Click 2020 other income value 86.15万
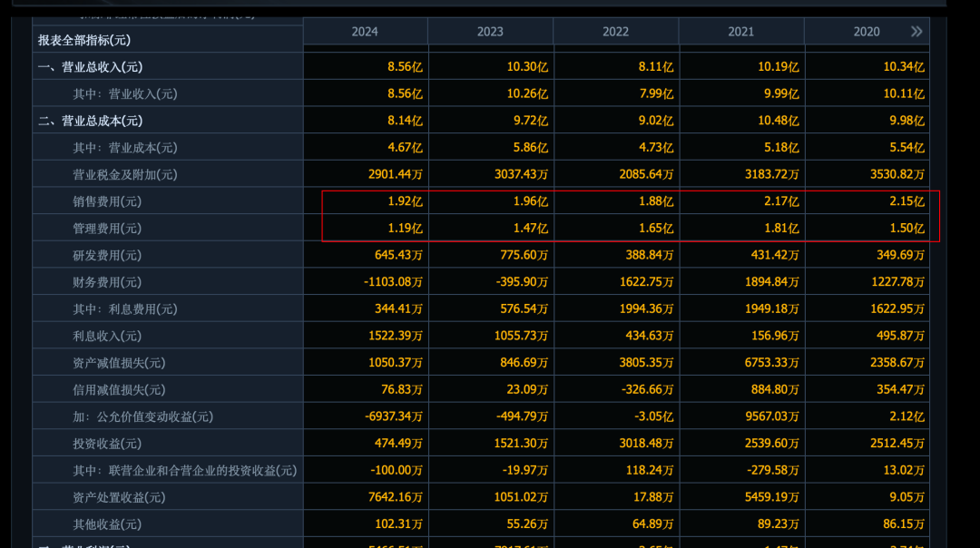 904,524
